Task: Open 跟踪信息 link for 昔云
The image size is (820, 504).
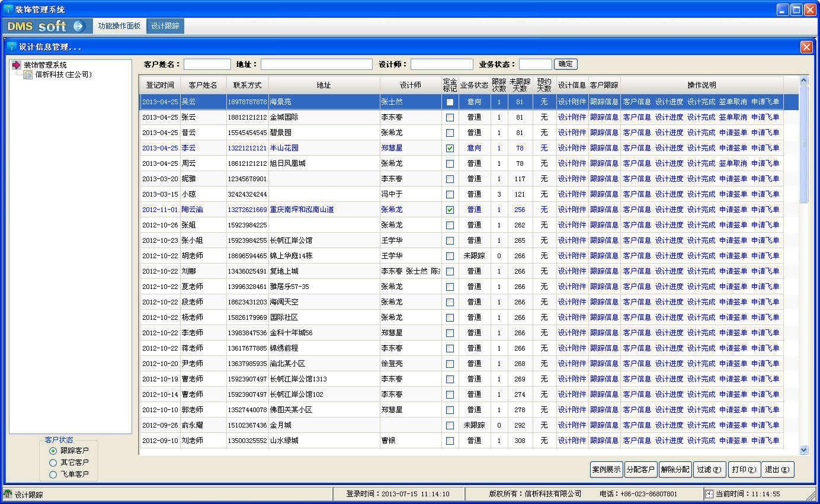Action: point(604,133)
